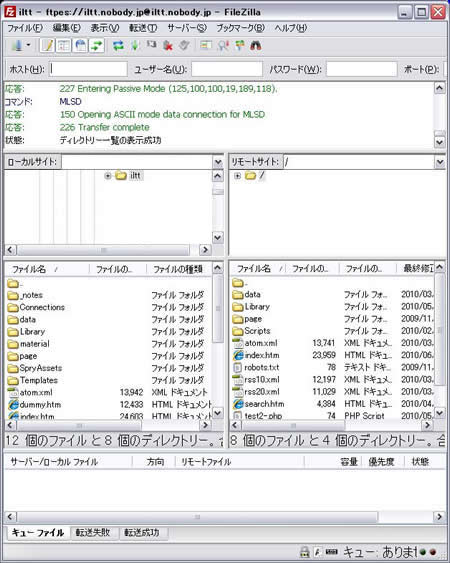The width and height of the screenshot is (450, 563).
Task: Open the ブックマーク(B) menu
Action: pos(240,28)
